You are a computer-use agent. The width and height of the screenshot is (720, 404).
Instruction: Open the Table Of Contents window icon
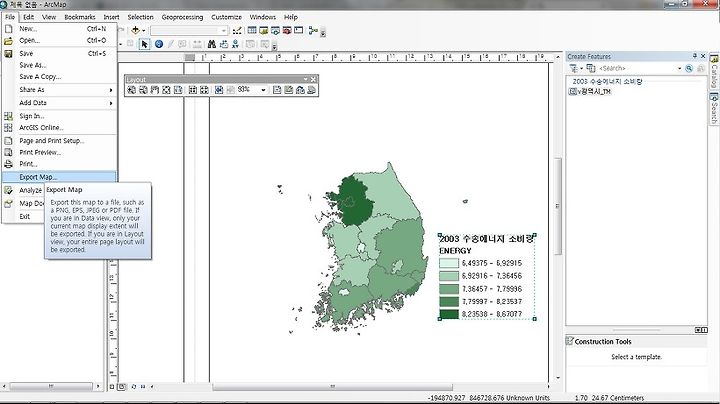[252, 30]
